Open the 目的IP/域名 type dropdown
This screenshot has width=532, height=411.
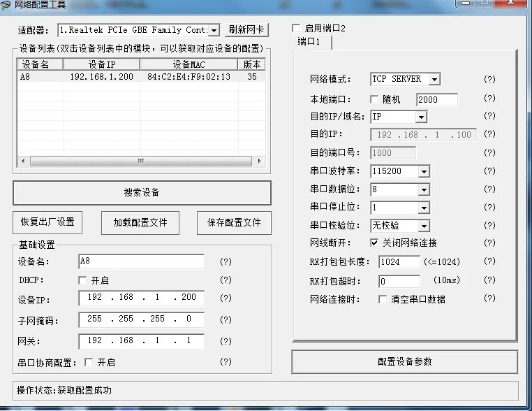pos(421,117)
